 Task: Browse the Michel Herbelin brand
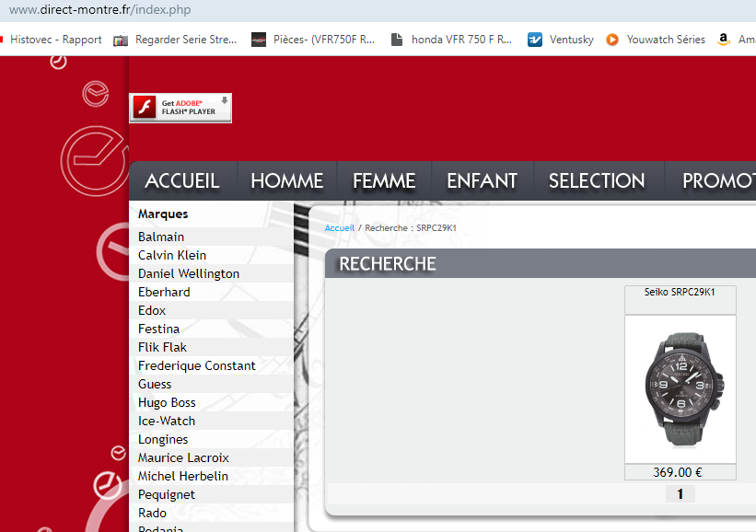(183, 476)
